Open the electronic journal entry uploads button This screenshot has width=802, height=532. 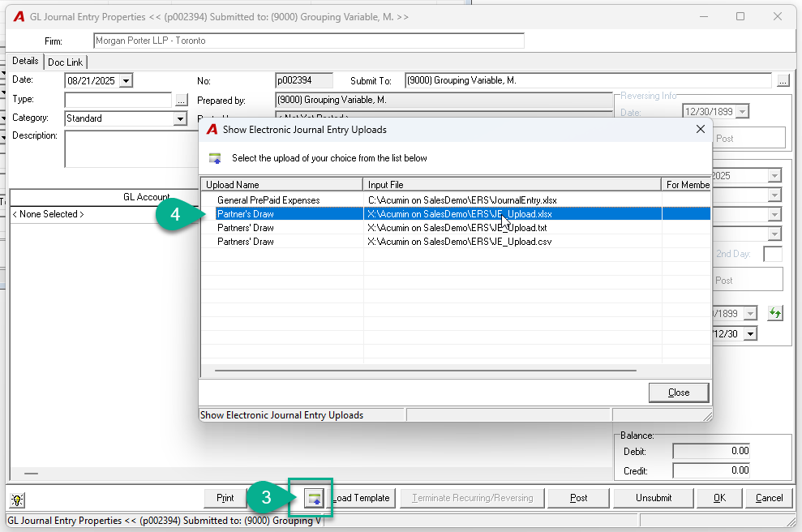[x=314, y=498]
